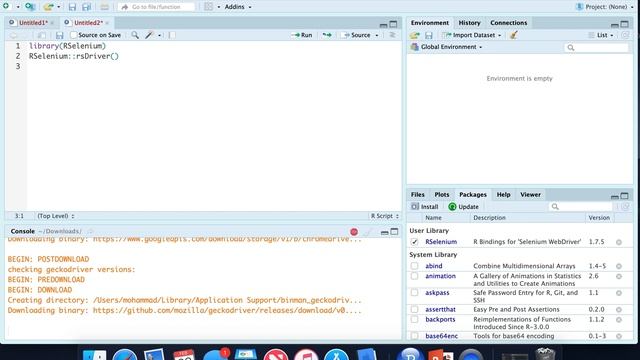Click the Save workspace icon in Environment pane
640x360 pixels.
tap(429, 36)
